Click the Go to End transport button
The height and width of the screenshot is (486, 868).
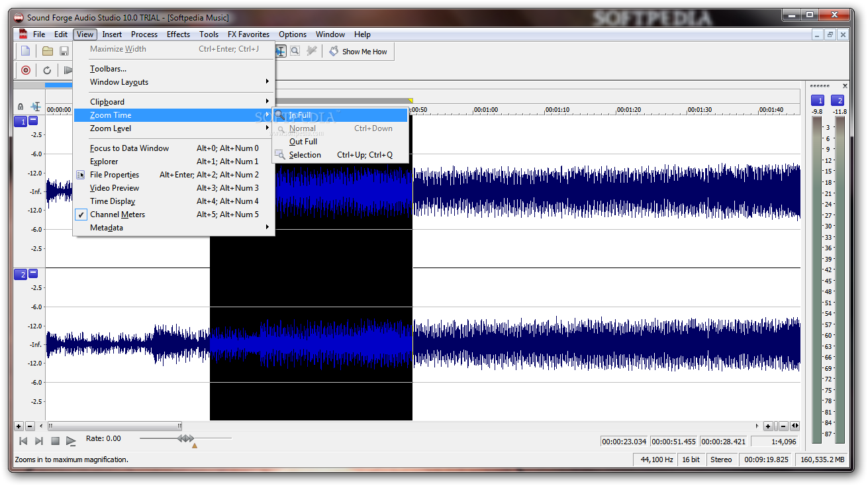pos(39,440)
